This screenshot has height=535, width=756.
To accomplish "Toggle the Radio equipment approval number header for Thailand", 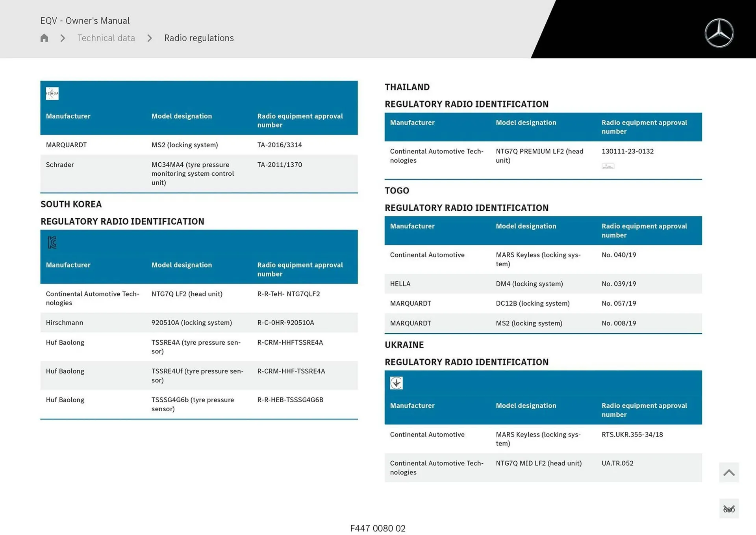I will [x=644, y=127].
